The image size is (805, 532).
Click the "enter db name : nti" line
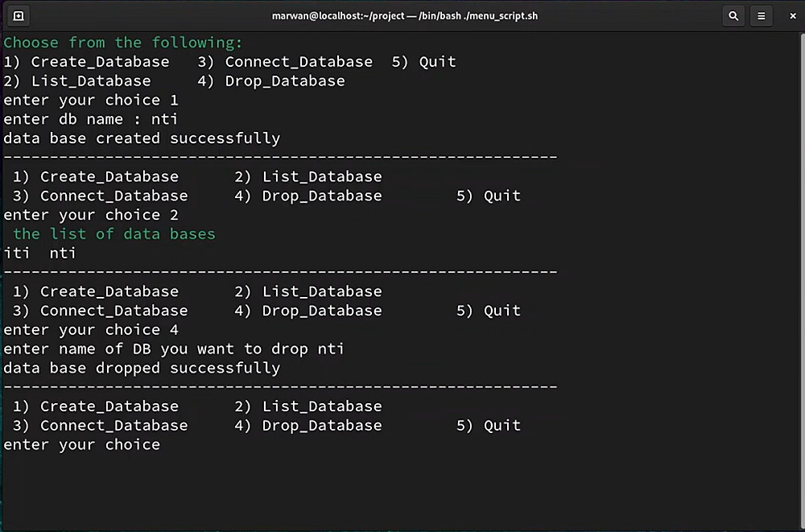click(91, 119)
